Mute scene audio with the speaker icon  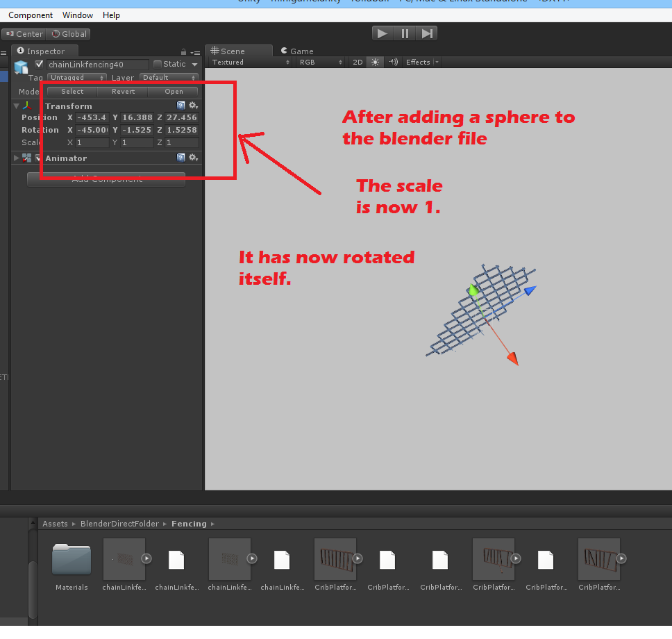(x=392, y=62)
